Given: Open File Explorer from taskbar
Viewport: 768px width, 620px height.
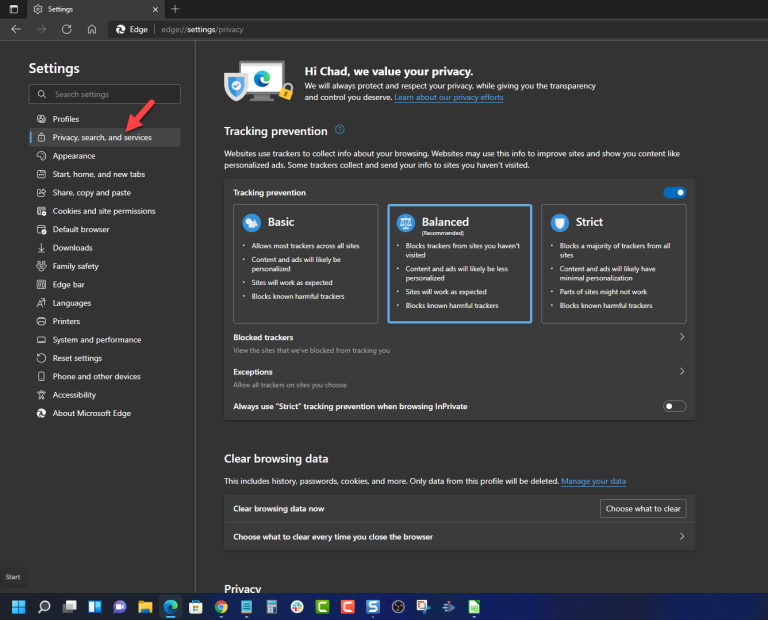Looking at the screenshot, I should pyautogui.click(x=145, y=607).
